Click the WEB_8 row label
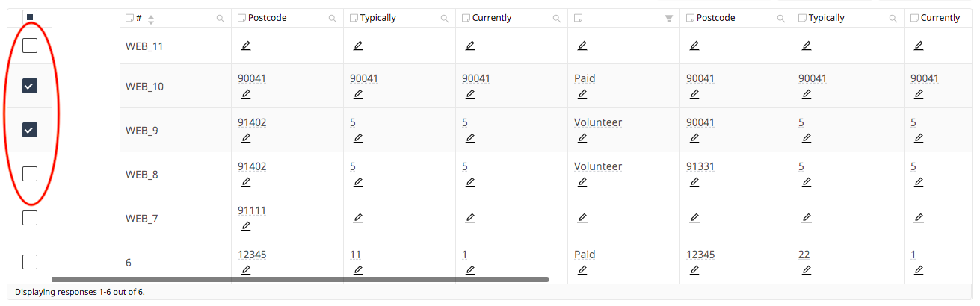 pyautogui.click(x=142, y=175)
